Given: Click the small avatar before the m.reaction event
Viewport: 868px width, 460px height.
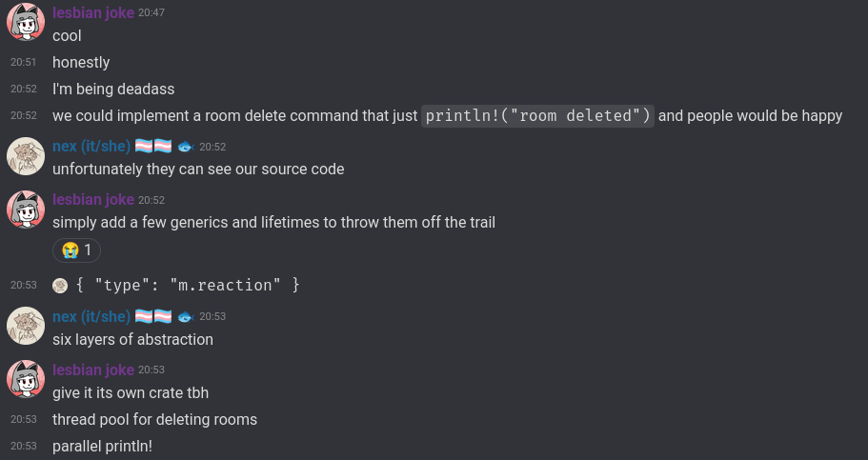Looking at the screenshot, I should (x=61, y=285).
